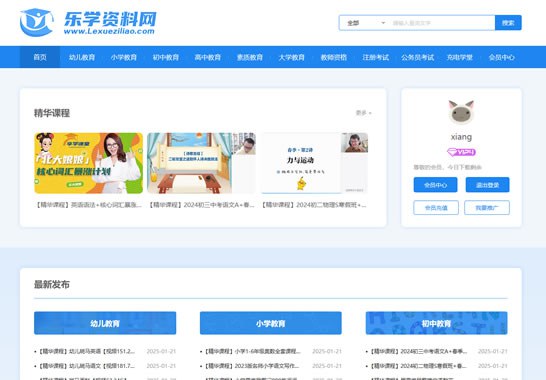
Task: Click the 我要推广 outlined button
Action: [487, 208]
